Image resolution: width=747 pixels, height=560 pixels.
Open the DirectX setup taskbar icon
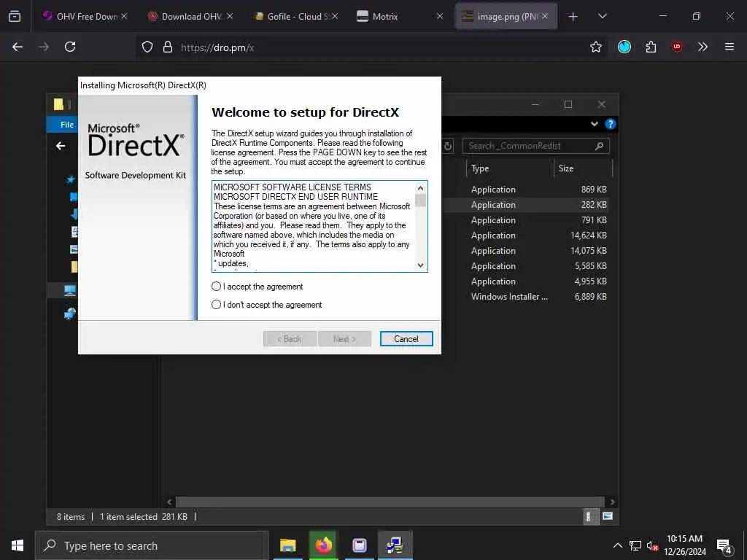[x=395, y=545]
